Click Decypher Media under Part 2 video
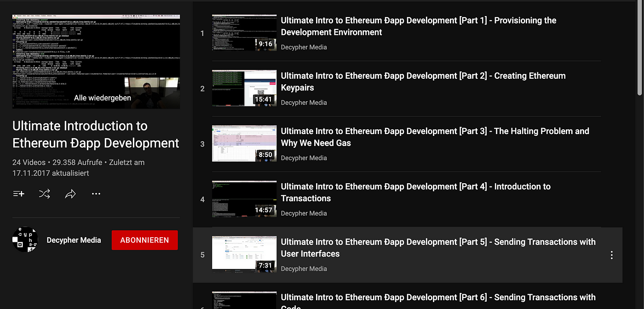This screenshot has height=309, width=644. (x=304, y=102)
